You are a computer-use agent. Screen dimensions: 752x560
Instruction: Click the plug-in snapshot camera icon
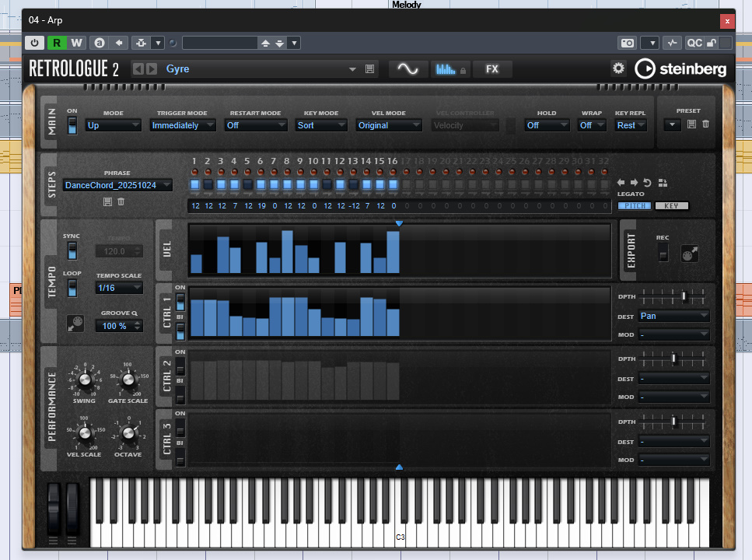tap(627, 43)
